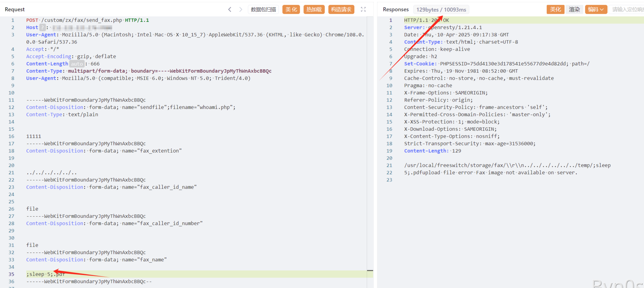This screenshot has height=288, width=644.
Task: Click the /usr/local/freeswitch/storage/fax response body line
Action: pos(507,165)
